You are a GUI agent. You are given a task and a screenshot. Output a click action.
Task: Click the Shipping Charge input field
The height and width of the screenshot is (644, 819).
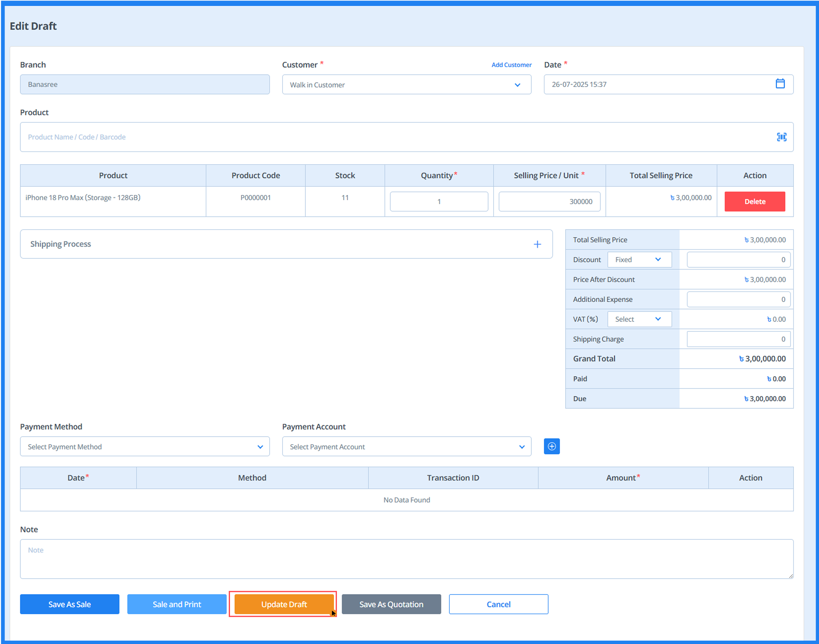point(738,339)
